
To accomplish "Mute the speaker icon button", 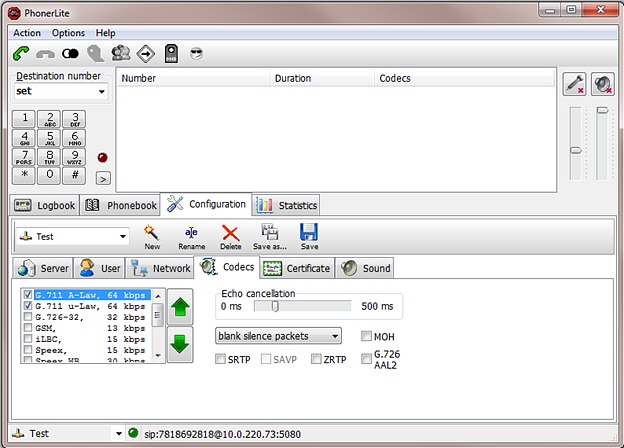I will [x=603, y=84].
